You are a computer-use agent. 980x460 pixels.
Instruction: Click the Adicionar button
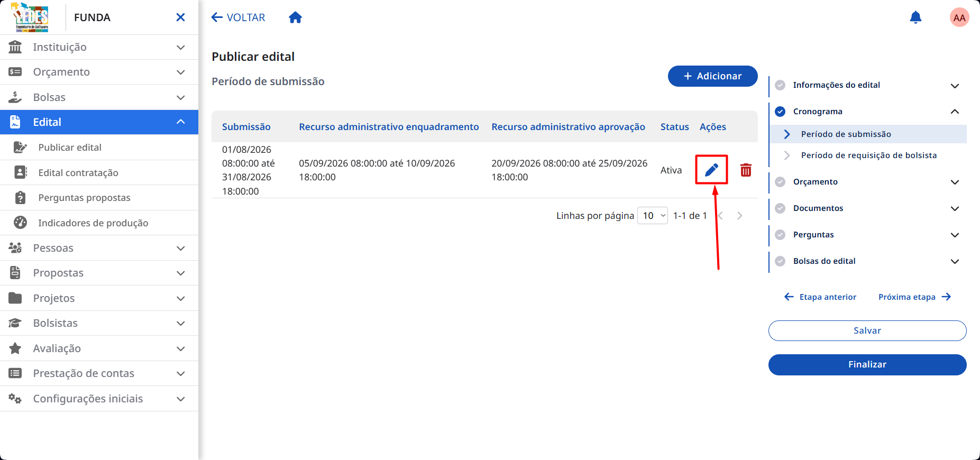click(712, 76)
